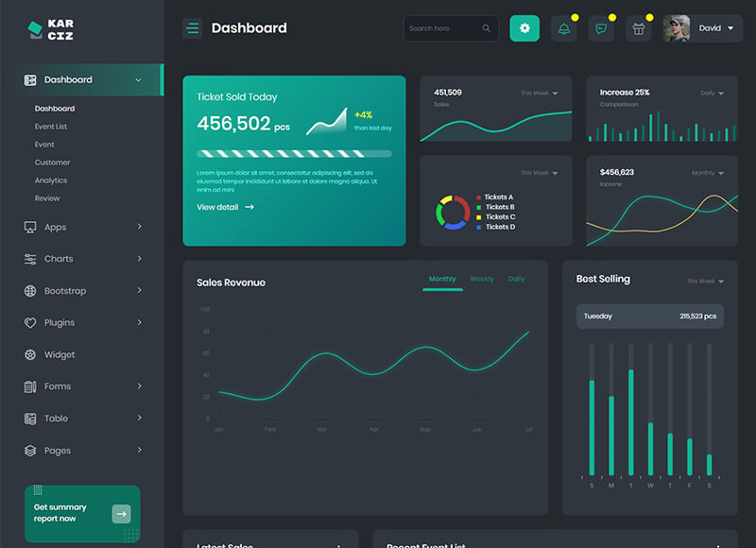Screen dimensions: 756x548
Task: Click the arrow button on summary report card
Action: pyautogui.click(x=121, y=514)
